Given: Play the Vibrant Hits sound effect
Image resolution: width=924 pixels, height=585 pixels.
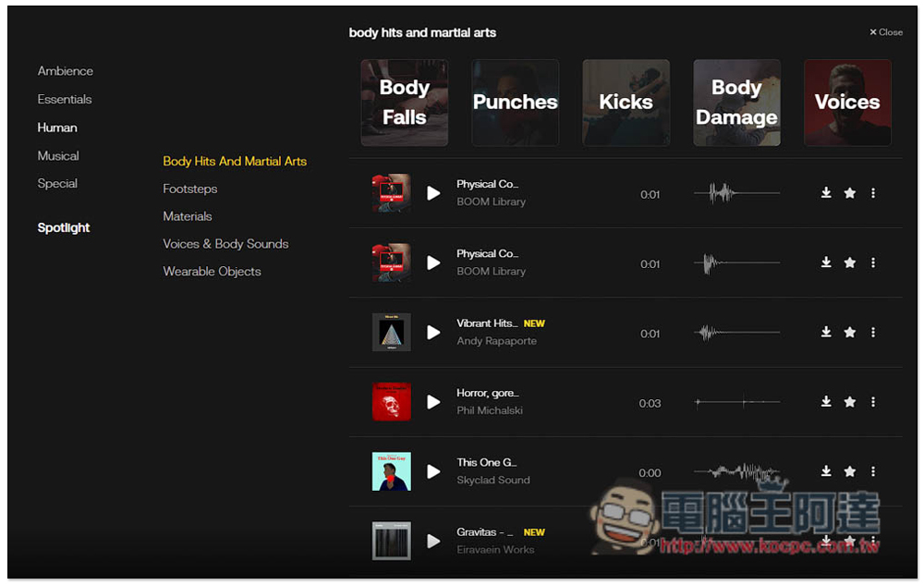Looking at the screenshot, I should coord(433,333).
